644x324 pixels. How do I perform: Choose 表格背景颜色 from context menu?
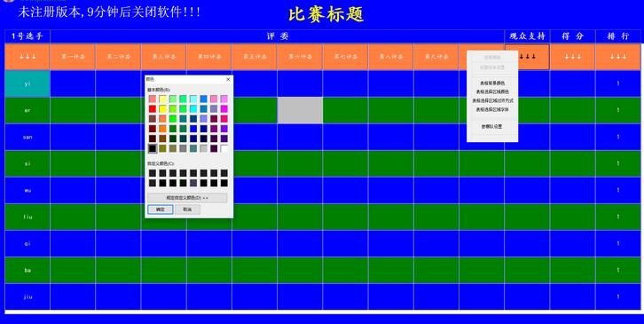(492, 83)
